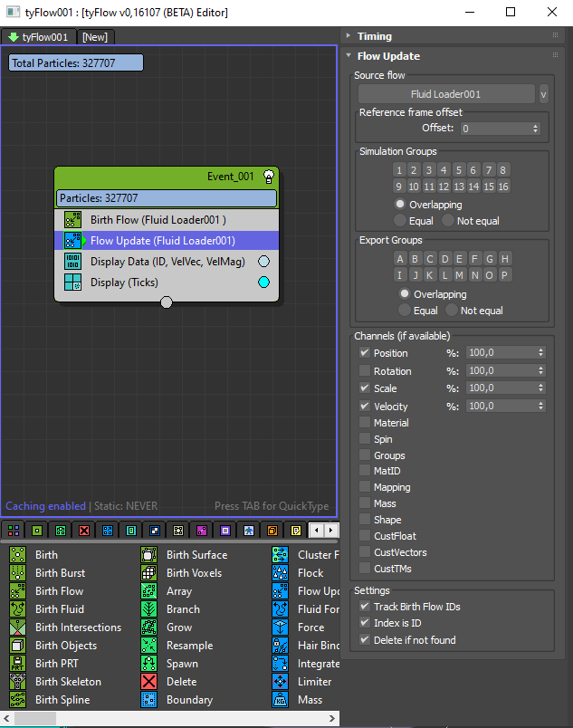Open the [New] flow tab
The image size is (573, 728).
point(95,37)
